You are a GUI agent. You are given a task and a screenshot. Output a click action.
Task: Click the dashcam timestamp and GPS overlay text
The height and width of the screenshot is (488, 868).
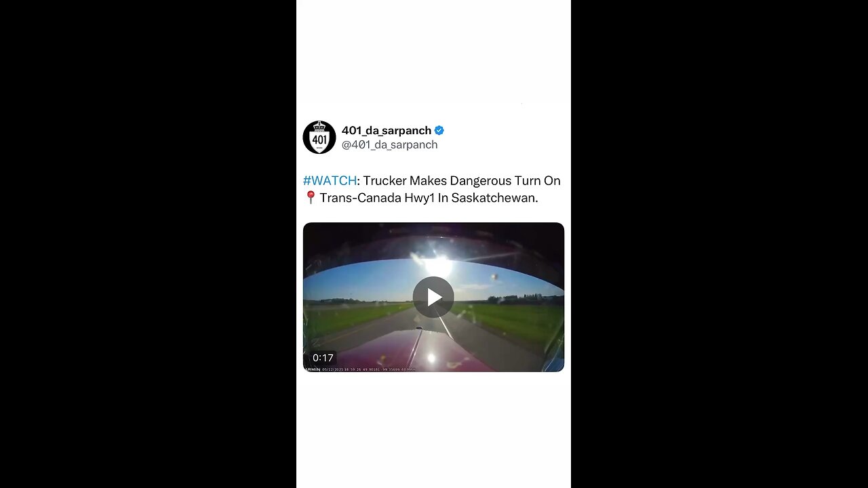[x=370, y=369]
